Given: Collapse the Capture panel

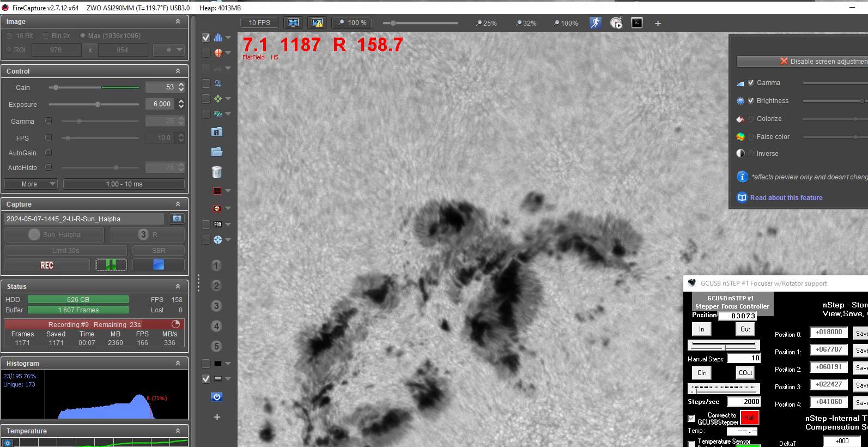Looking at the screenshot, I should (x=178, y=204).
